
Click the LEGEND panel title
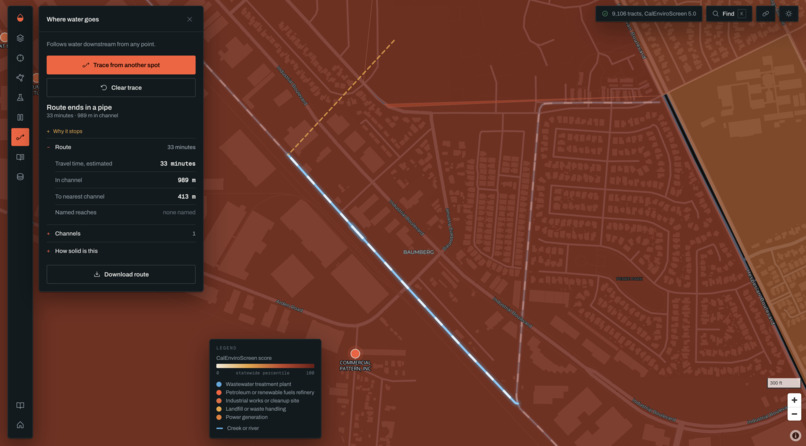coord(226,348)
